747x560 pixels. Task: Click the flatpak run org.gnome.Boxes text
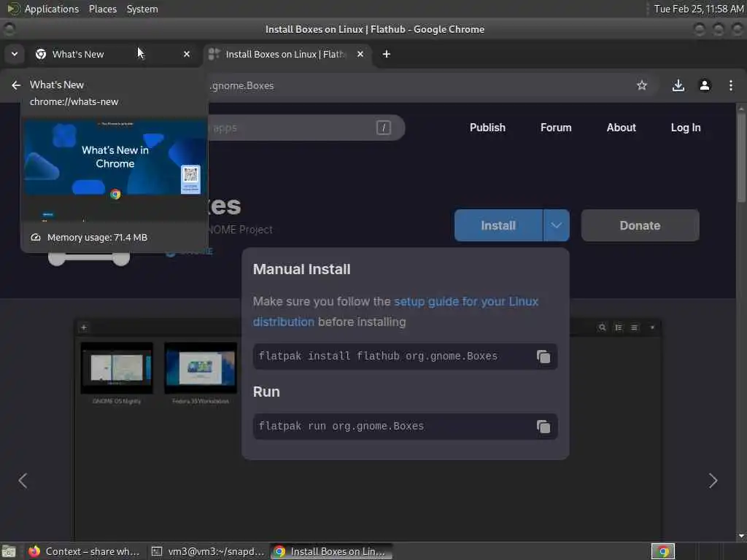click(341, 426)
